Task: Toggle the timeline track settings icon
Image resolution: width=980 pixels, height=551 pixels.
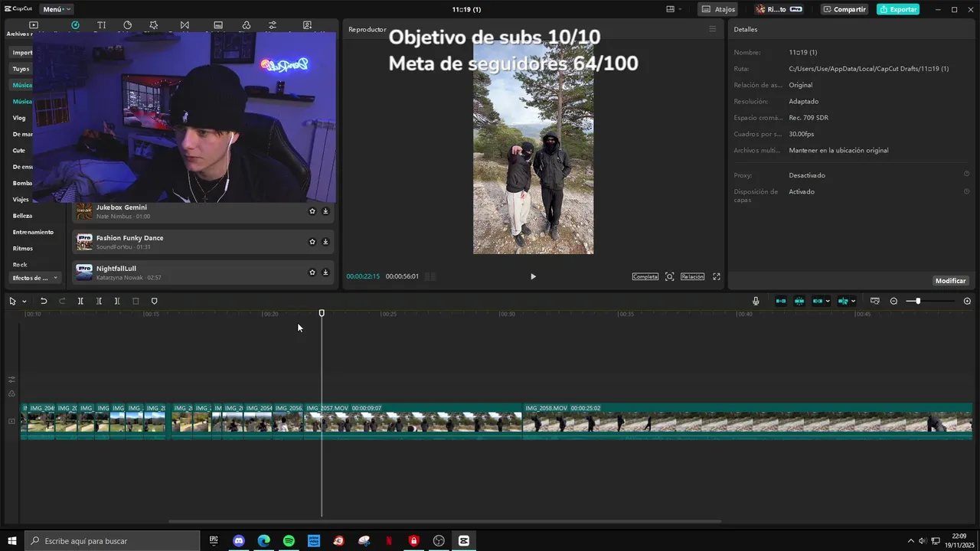Action: (x=11, y=380)
